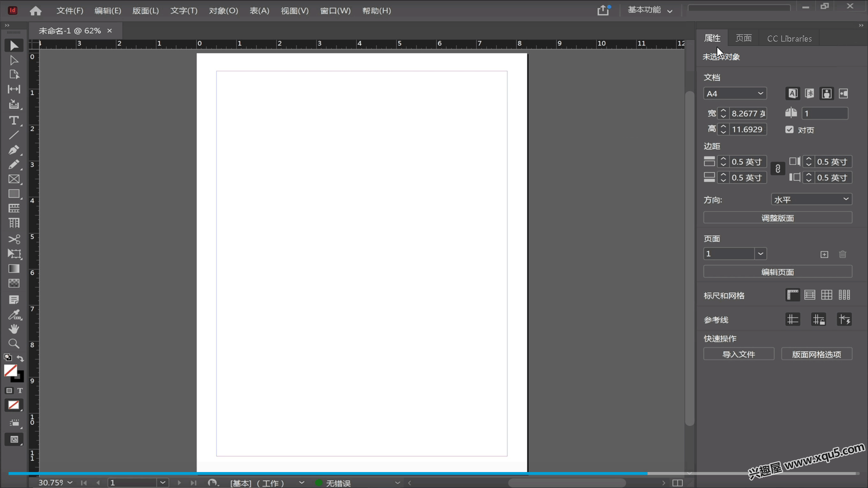The image size is (868, 488).
Task: Open status bar page number dropdown
Action: click(x=163, y=483)
